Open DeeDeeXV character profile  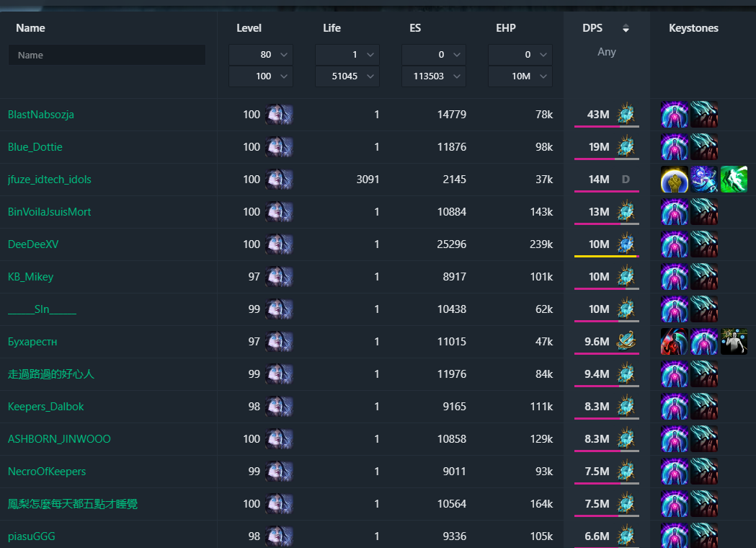click(x=33, y=244)
